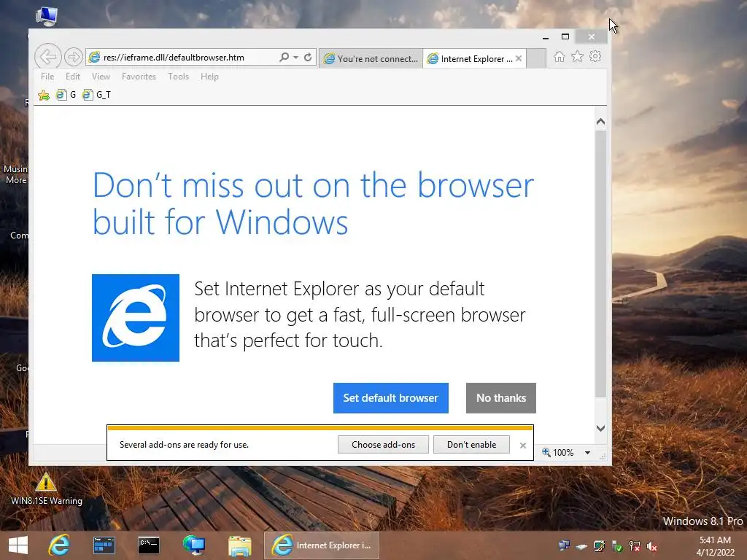The image size is (747, 560).
Task: Click the muted speaker volume tray icon
Action: click(652, 547)
